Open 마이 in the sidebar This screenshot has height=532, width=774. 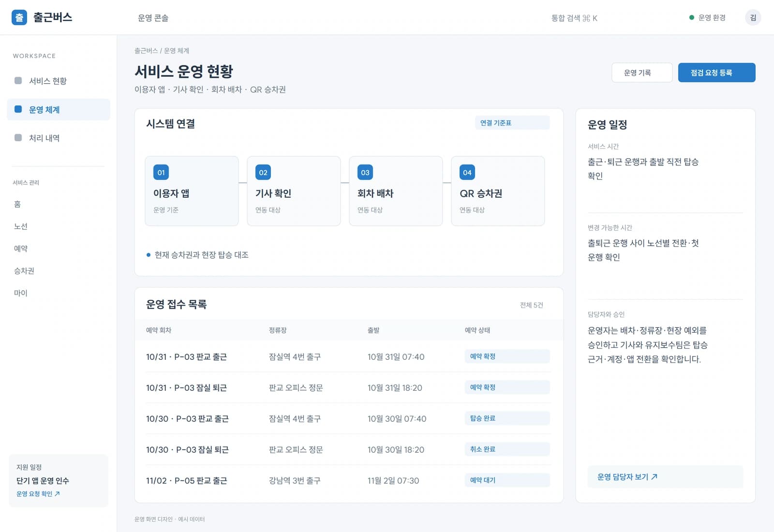(x=21, y=293)
